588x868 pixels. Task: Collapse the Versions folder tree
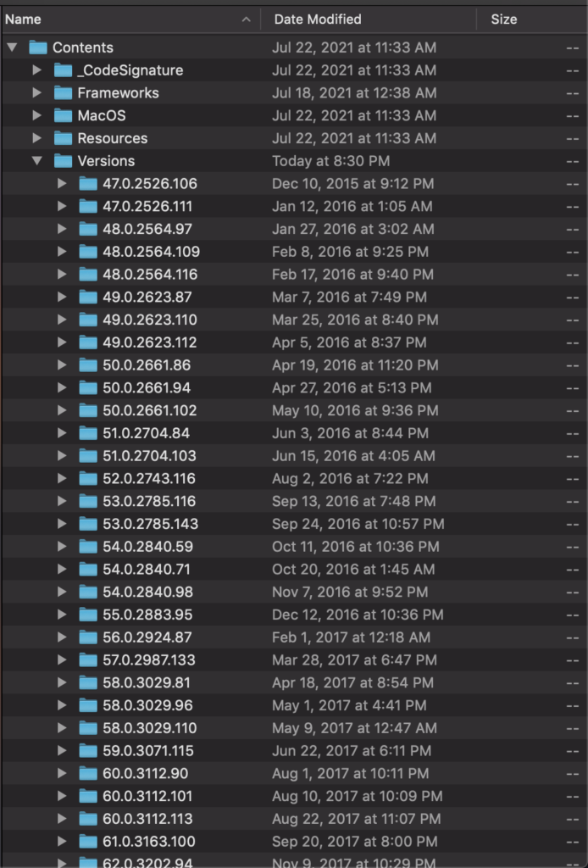pos(36,161)
